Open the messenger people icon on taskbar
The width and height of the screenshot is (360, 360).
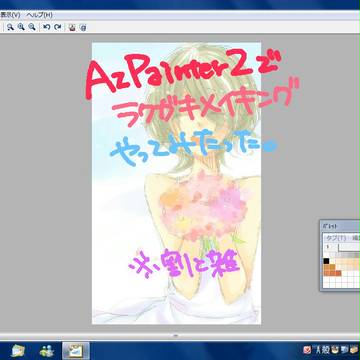coord(47,351)
